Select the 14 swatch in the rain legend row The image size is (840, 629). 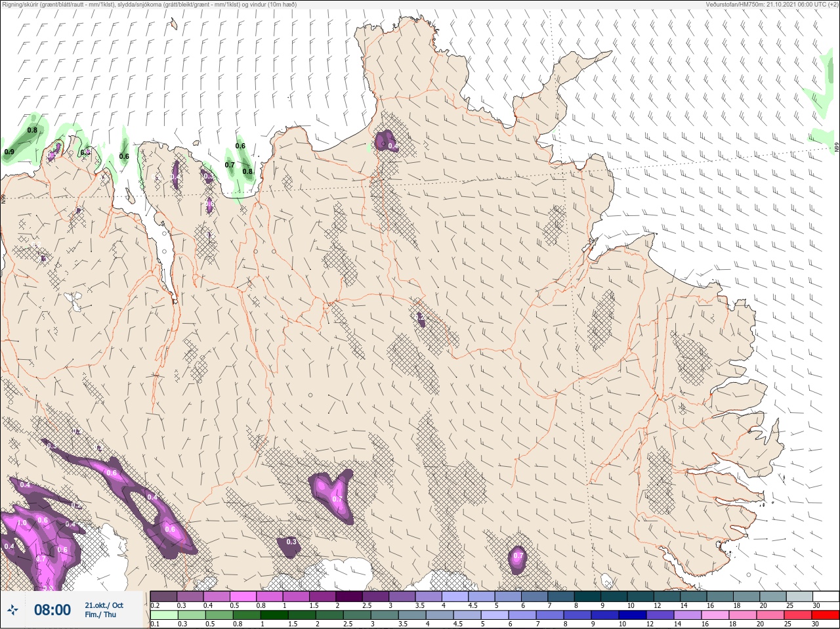coord(688,615)
